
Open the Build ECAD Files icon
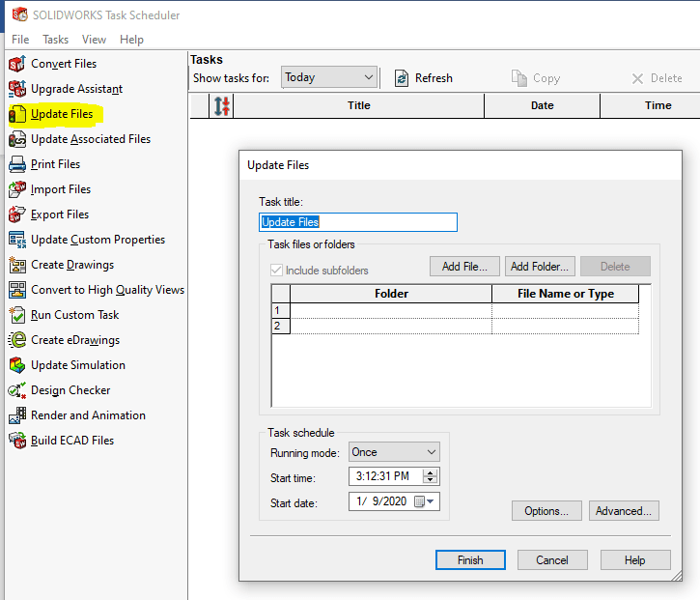click(17, 440)
